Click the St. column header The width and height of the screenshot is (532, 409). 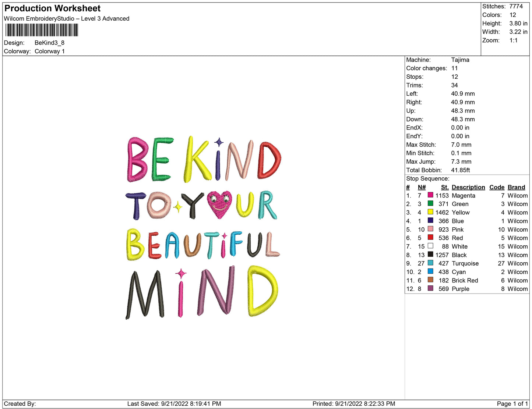445,187
